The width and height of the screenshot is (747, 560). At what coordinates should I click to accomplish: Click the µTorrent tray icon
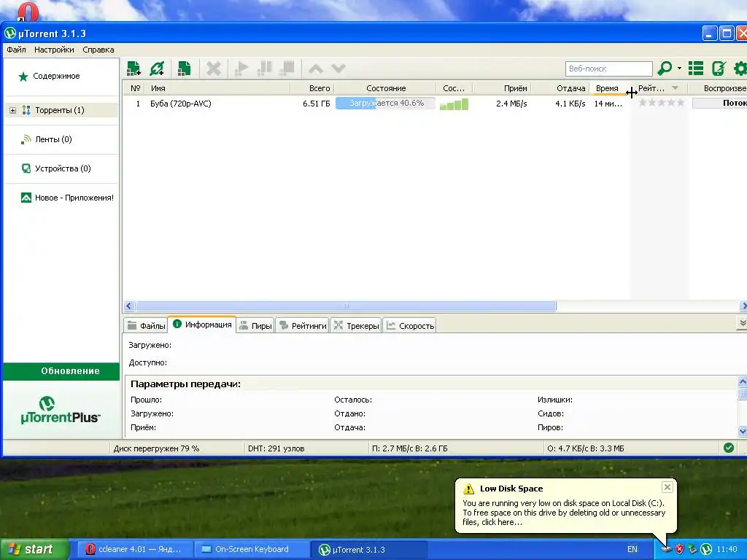point(706,550)
